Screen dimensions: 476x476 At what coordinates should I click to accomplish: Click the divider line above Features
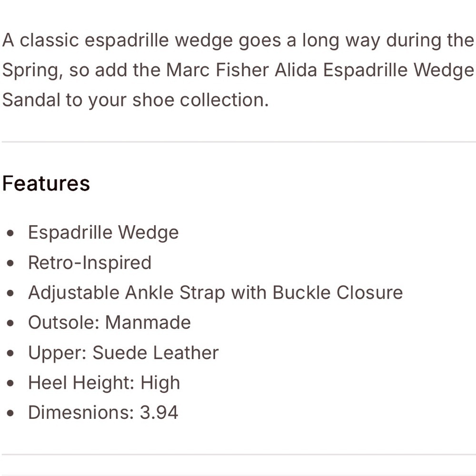[x=238, y=142]
